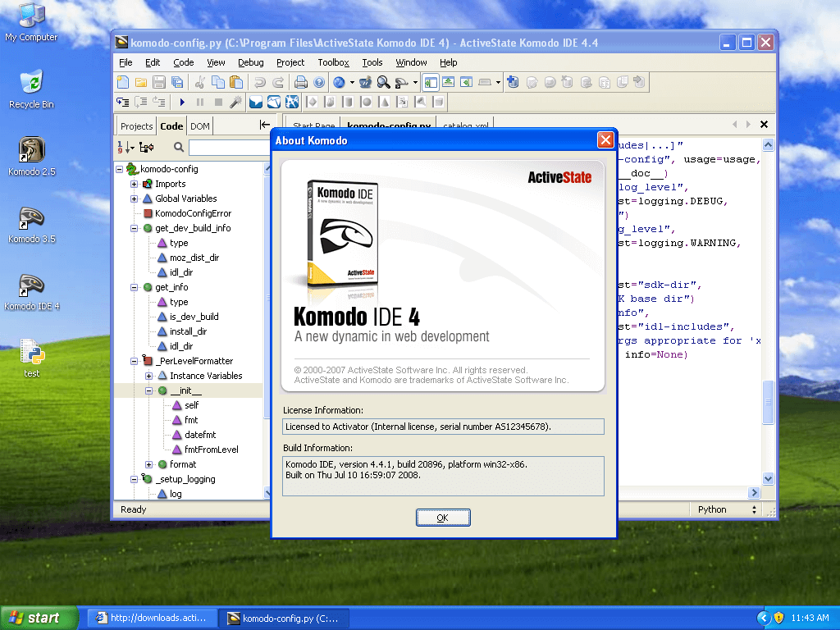This screenshot has height=630, width=840.
Task: Open help via the question mark icon
Action: point(319,82)
